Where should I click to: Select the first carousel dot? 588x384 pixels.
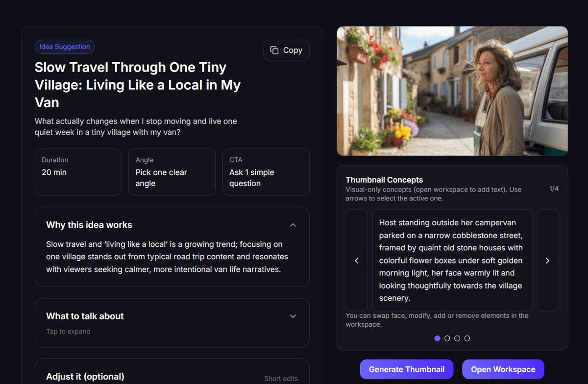tap(437, 338)
